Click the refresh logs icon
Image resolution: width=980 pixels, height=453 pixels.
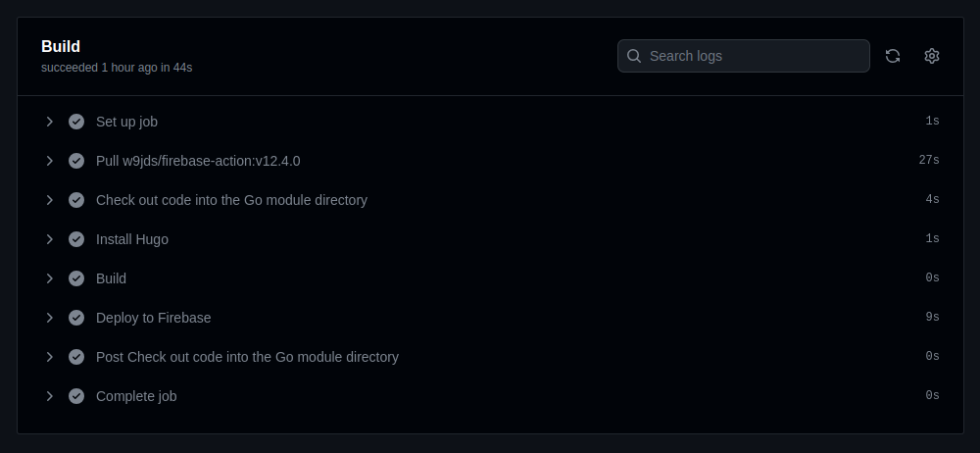point(893,56)
